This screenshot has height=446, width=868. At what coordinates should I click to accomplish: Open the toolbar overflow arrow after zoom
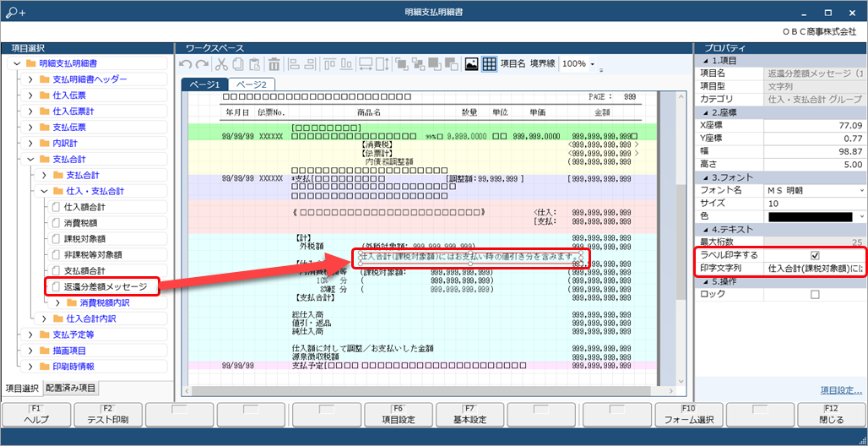(602, 70)
